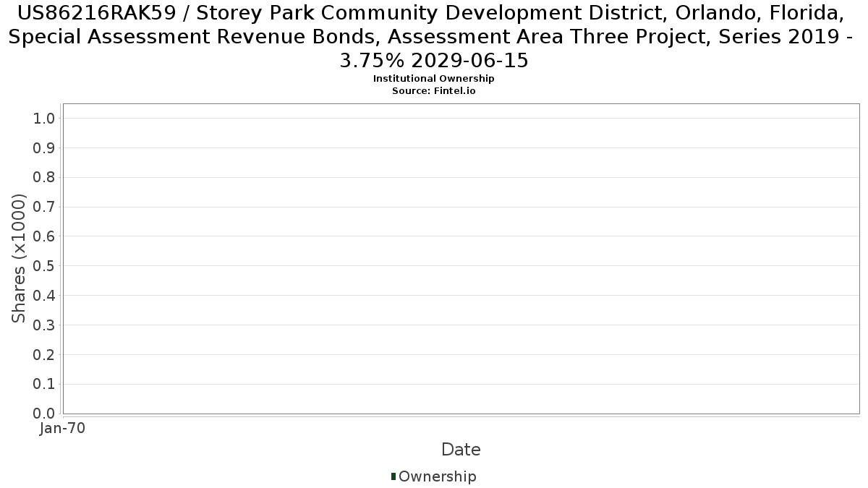Click the 0.3 y-axis tick label
The image size is (868, 488).
click(x=44, y=325)
